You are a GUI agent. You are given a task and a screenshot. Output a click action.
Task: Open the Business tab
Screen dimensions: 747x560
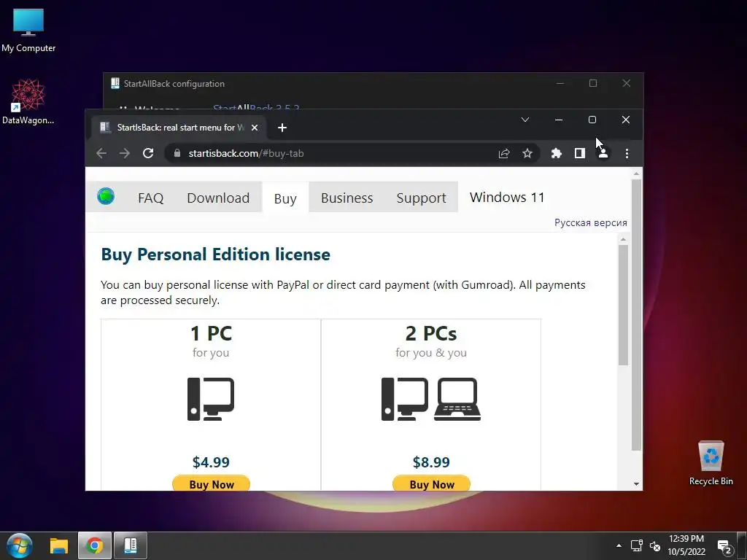(x=347, y=198)
